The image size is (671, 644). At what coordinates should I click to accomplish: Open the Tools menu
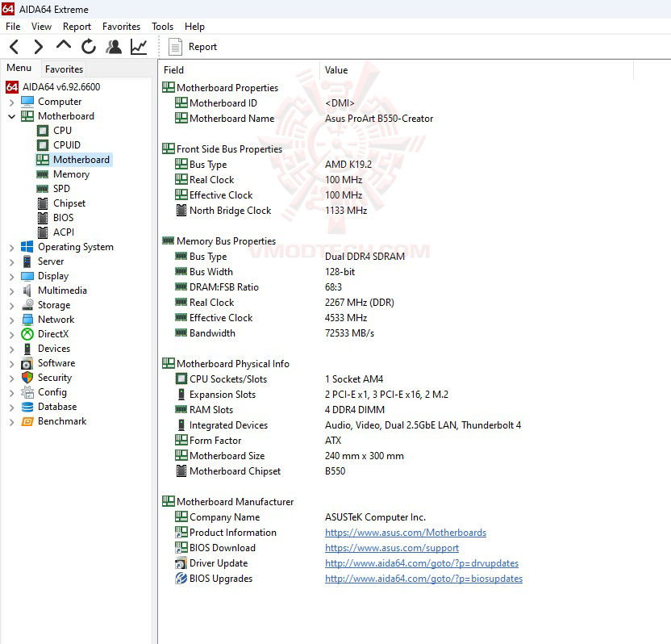coord(162,27)
